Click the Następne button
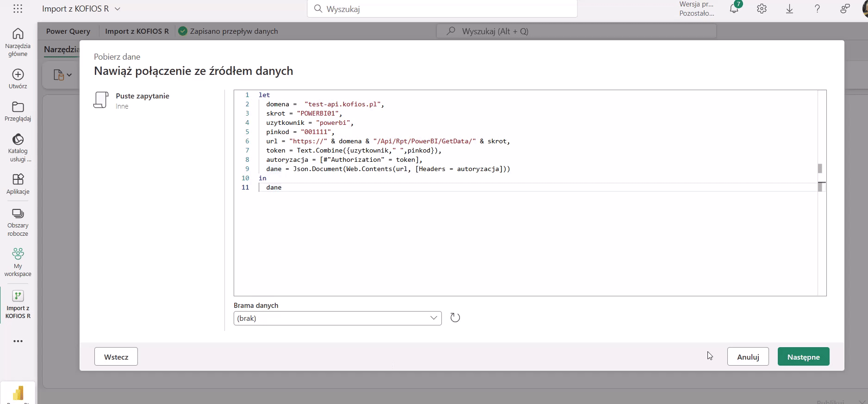 pos(804,356)
